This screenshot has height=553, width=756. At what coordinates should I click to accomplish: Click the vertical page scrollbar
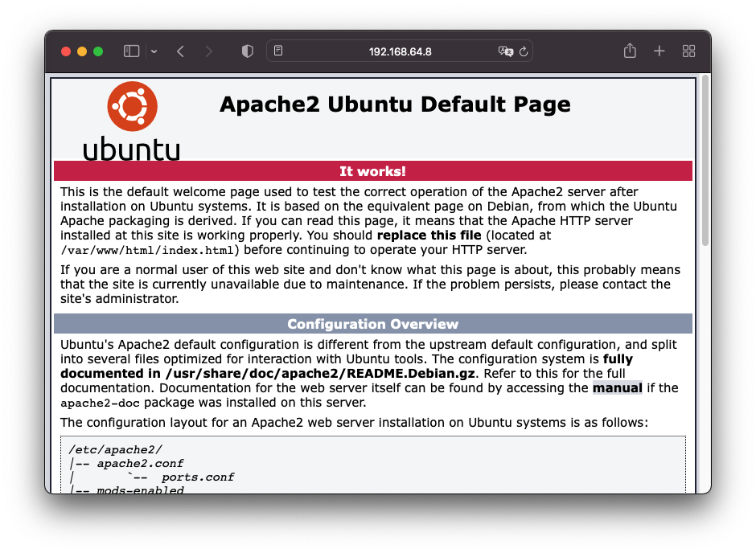(x=705, y=161)
